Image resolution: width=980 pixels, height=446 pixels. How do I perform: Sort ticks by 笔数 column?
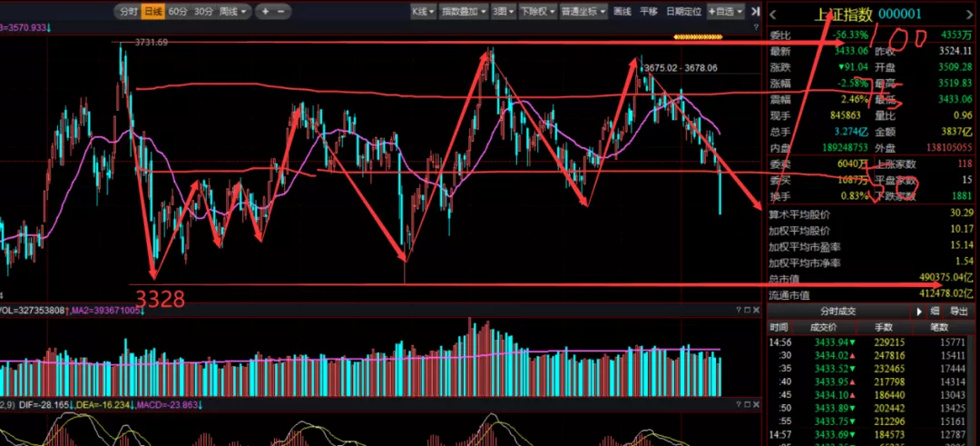click(939, 327)
